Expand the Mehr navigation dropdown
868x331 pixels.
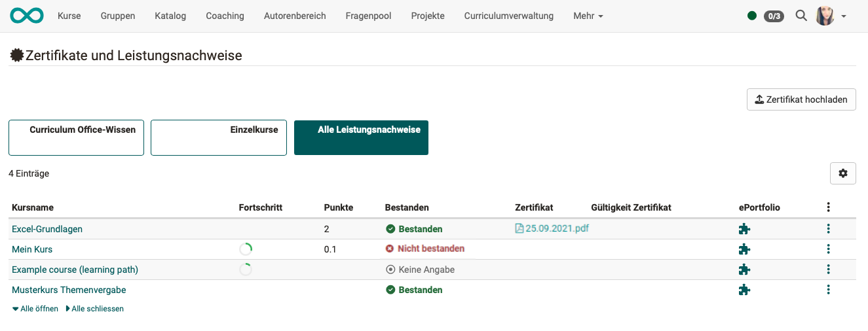point(588,16)
